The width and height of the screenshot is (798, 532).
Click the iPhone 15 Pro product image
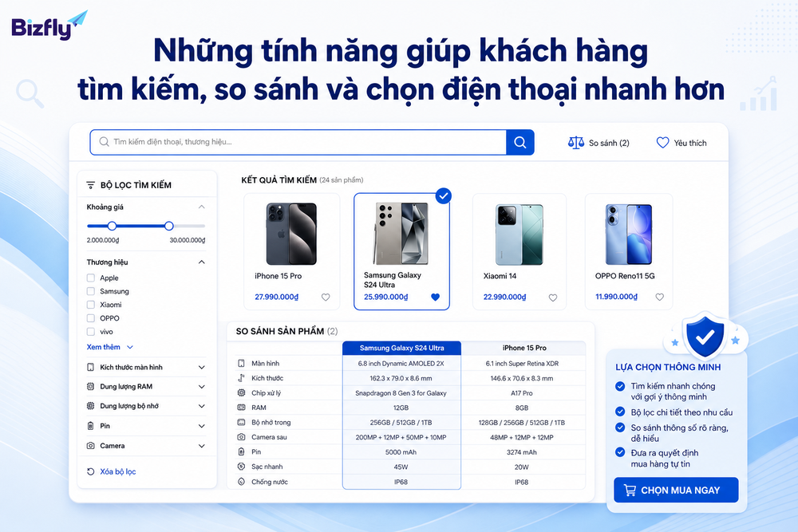click(291, 234)
